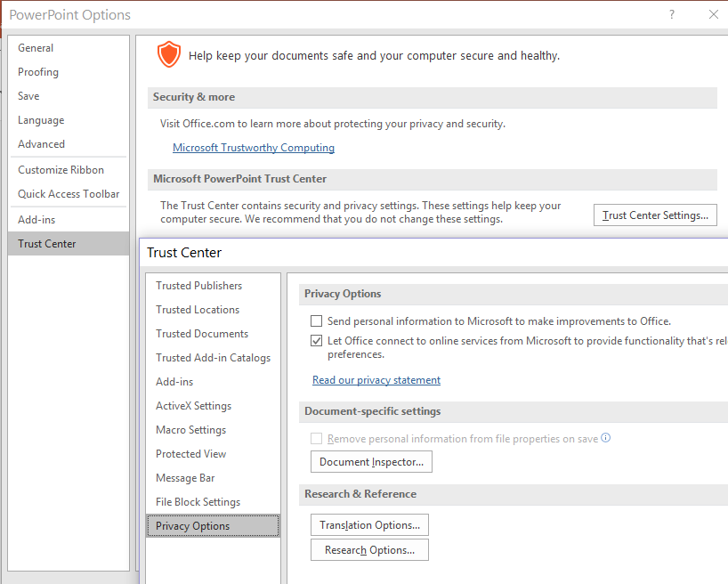Select File Block Settings
The height and width of the screenshot is (584, 728).
point(213,502)
